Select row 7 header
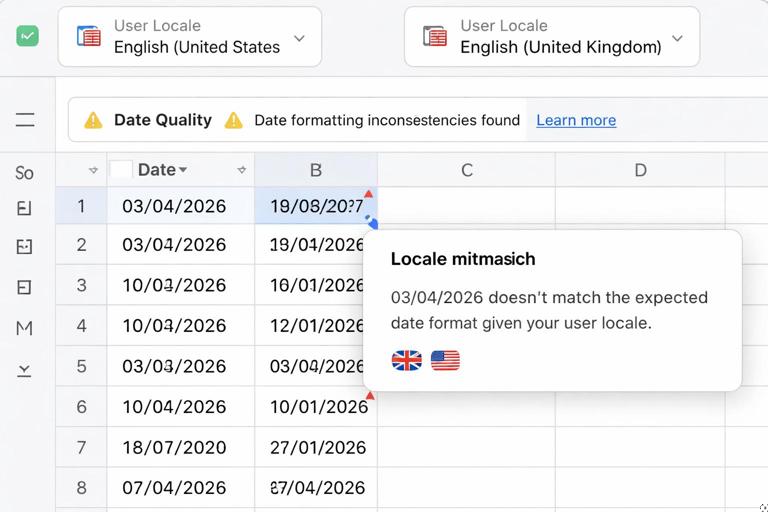 pyautogui.click(x=81, y=447)
